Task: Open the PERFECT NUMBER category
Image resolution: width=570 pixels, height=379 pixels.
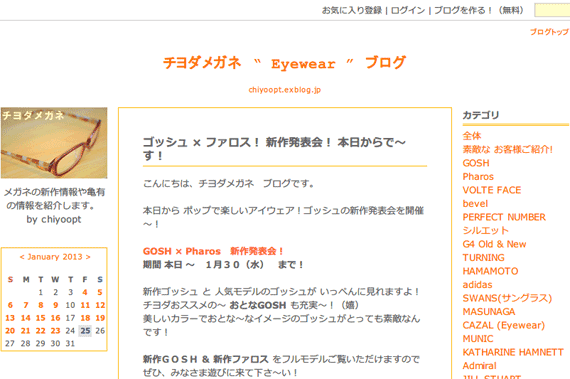Action: (504, 217)
